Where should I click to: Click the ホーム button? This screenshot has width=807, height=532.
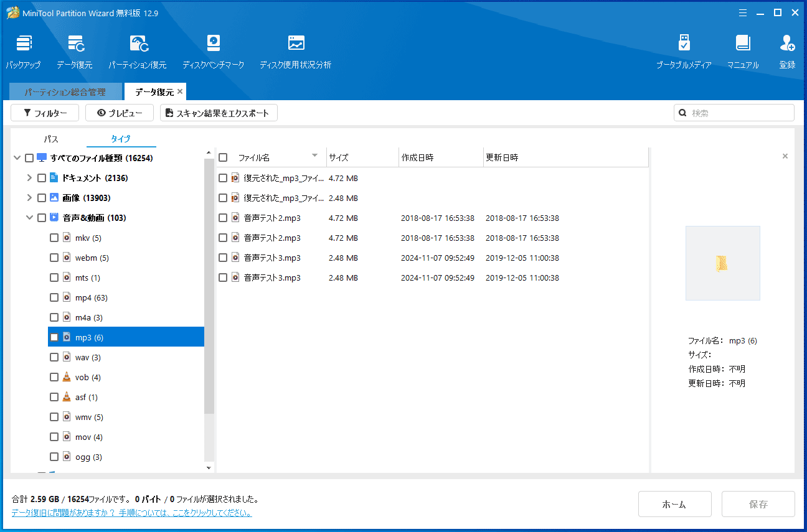[x=675, y=504]
